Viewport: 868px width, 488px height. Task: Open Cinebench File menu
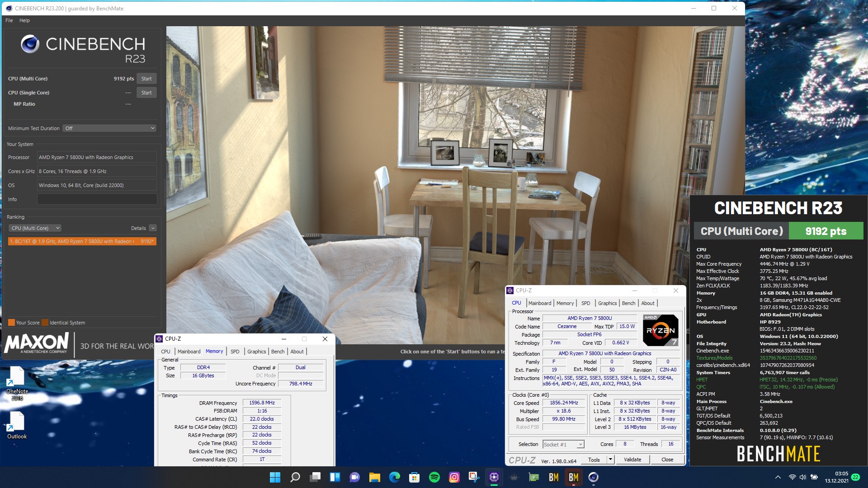[x=9, y=20]
